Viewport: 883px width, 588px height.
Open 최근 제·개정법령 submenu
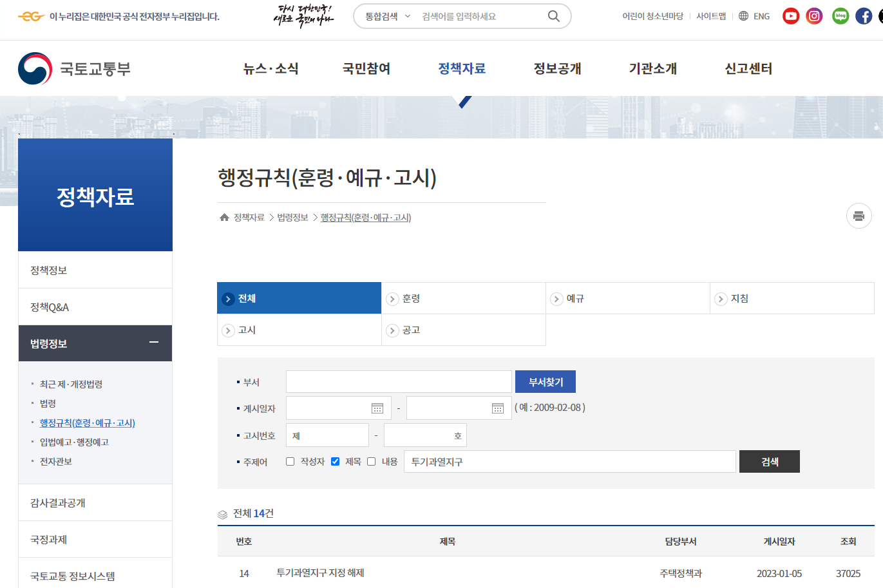pos(71,384)
